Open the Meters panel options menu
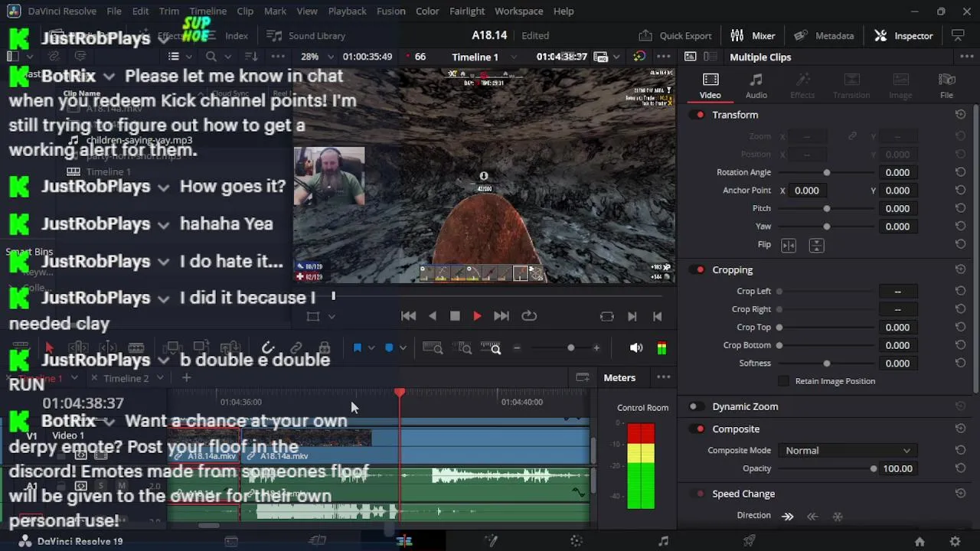The width and height of the screenshot is (980, 551). pyautogui.click(x=664, y=377)
